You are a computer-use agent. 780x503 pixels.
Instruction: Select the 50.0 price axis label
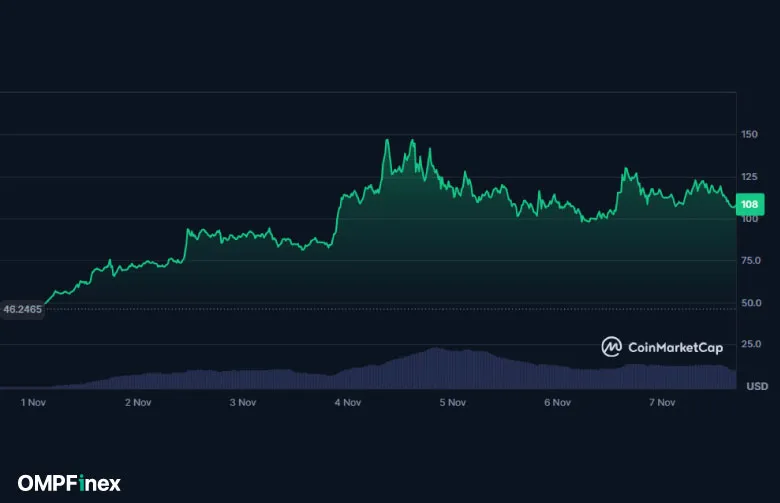[749, 302]
